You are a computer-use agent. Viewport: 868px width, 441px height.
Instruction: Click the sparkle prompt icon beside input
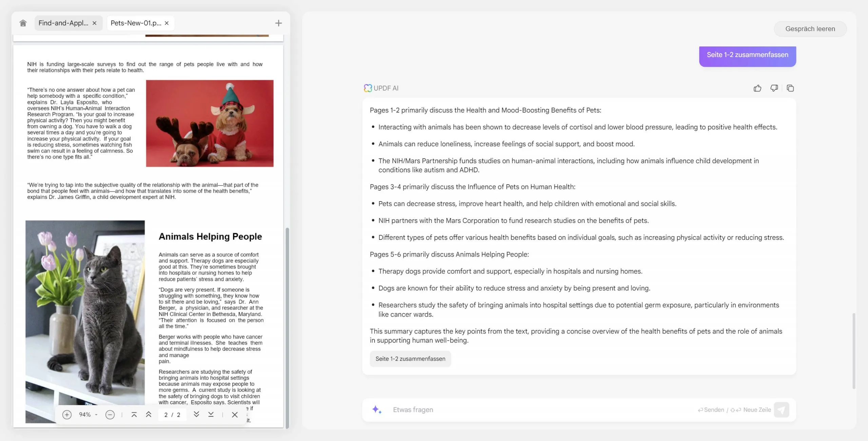click(x=377, y=410)
